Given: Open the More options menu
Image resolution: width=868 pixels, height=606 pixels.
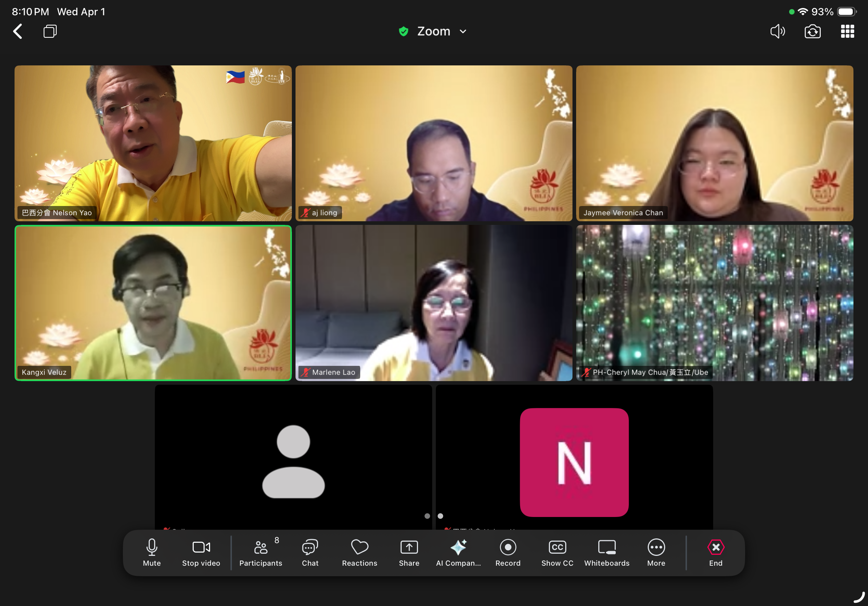Looking at the screenshot, I should click(x=656, y=552).
